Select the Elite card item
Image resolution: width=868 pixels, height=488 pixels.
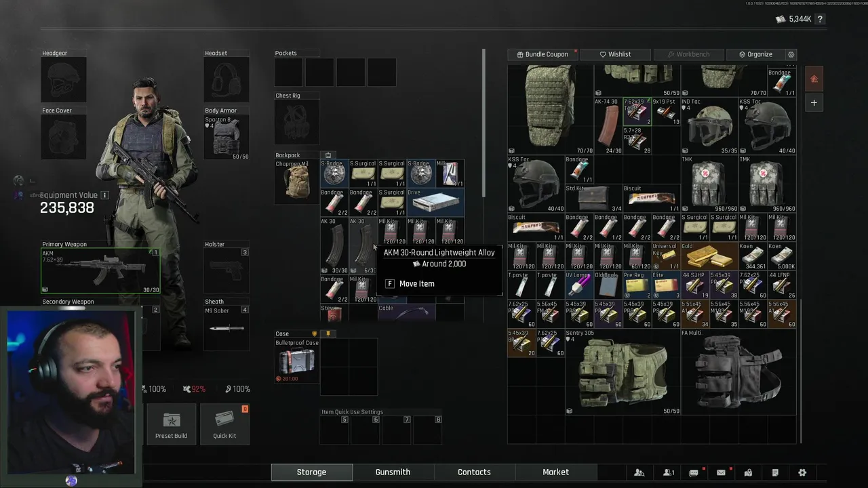[666, 285]
